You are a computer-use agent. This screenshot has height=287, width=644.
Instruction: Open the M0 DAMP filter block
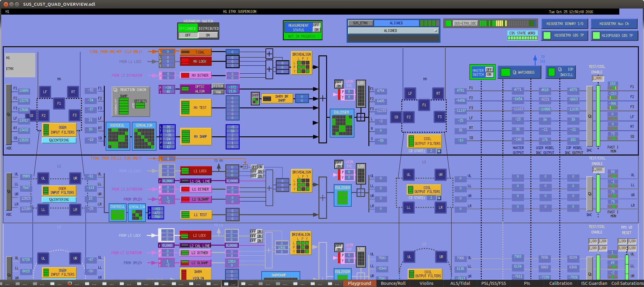[196, 136]
